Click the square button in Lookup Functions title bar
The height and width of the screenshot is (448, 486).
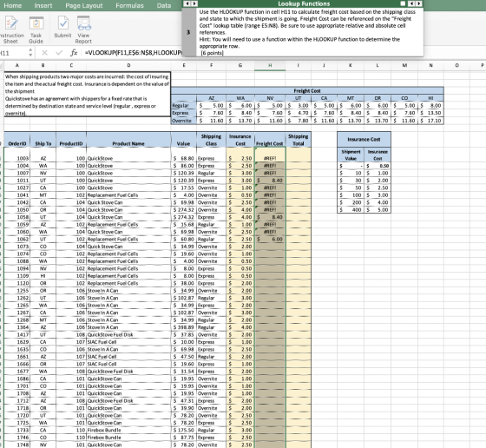click(x=403, y=3)
